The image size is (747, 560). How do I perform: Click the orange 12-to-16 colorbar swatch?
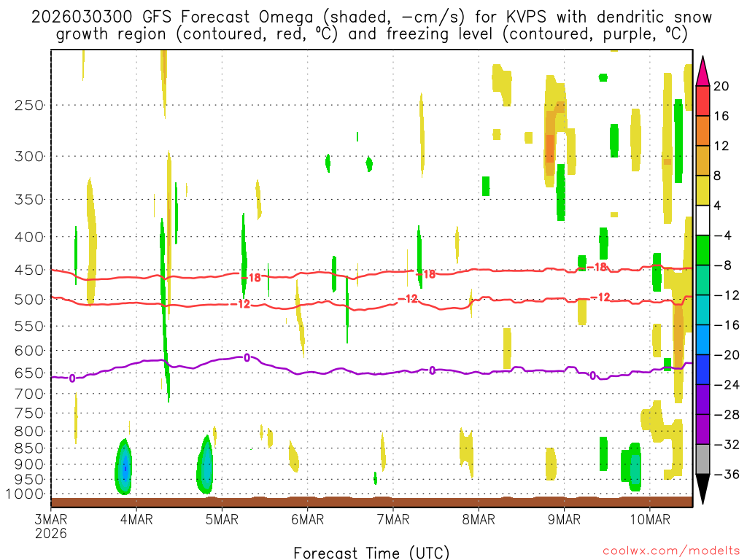703,131
